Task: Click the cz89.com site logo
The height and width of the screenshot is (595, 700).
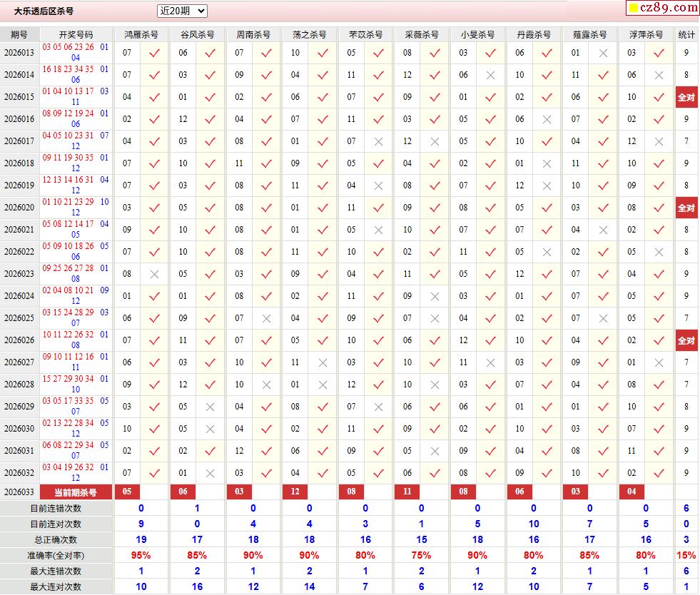Action: point(669,8)
